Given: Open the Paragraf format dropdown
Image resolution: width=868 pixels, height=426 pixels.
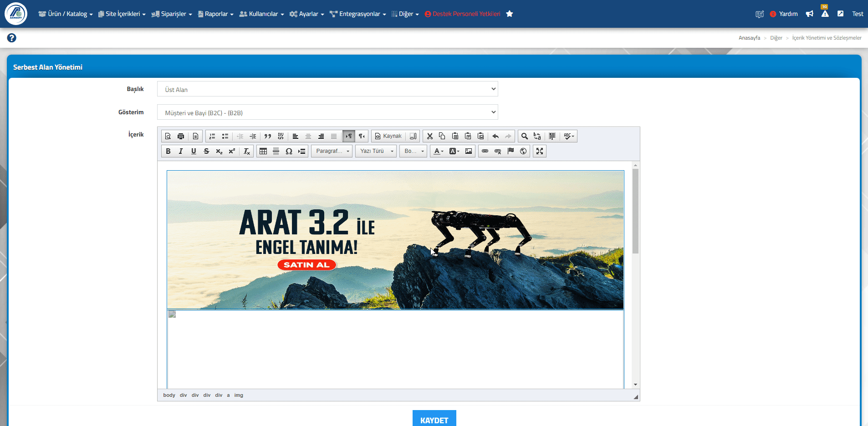Looking at the screenshot, I should [x=332, y=151].
